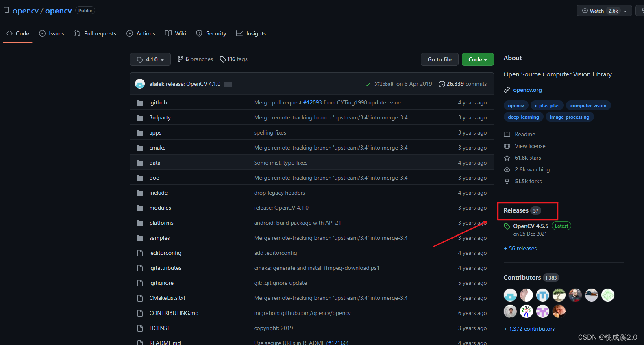
Task: Click the bold opencv repository name
Action: 59,11
